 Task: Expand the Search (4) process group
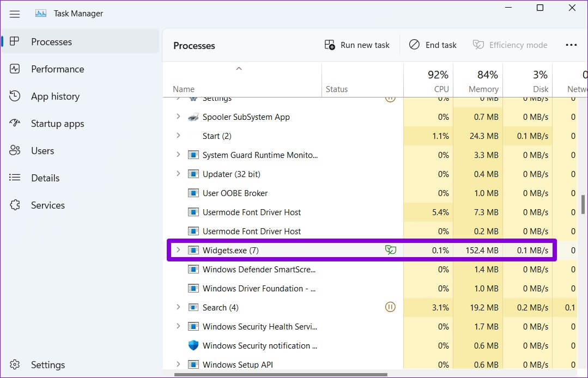click(x=178, y=307)
